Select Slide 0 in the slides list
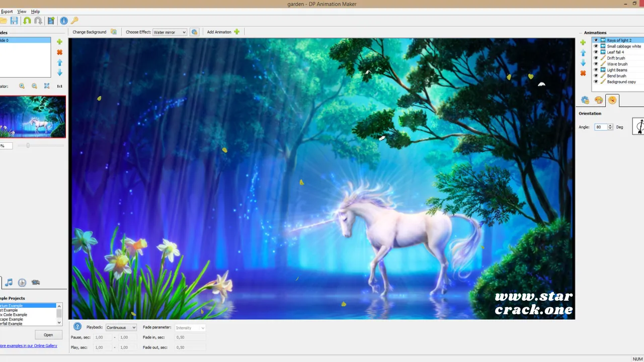 click(25, 40)
